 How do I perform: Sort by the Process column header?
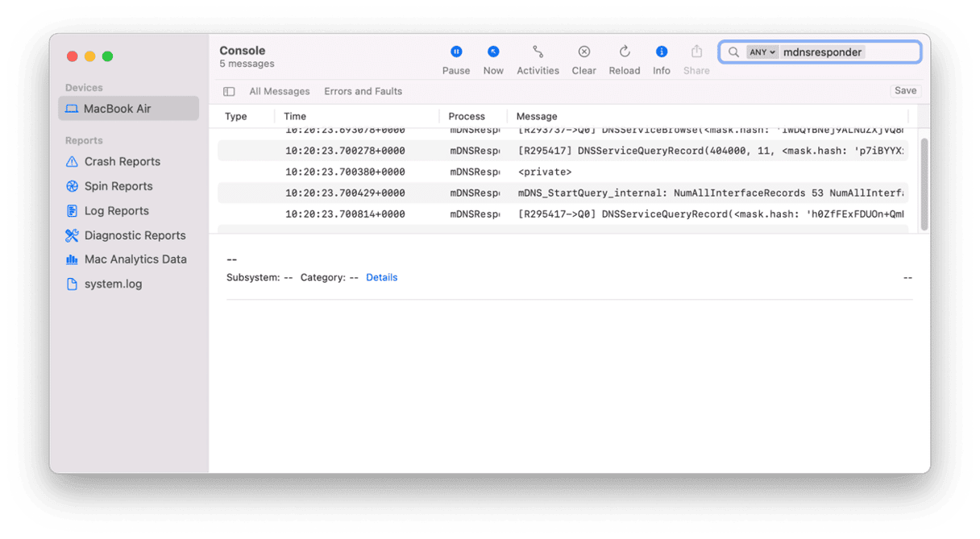click(x=467, y=117)
